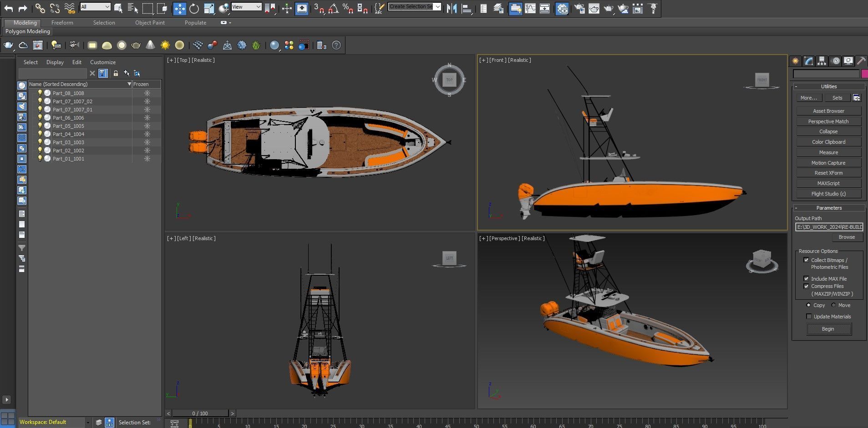The height and width of the screenshot is (428, 868).
Task: Open the Top viewport [+] menu
Action: point(171,60)
